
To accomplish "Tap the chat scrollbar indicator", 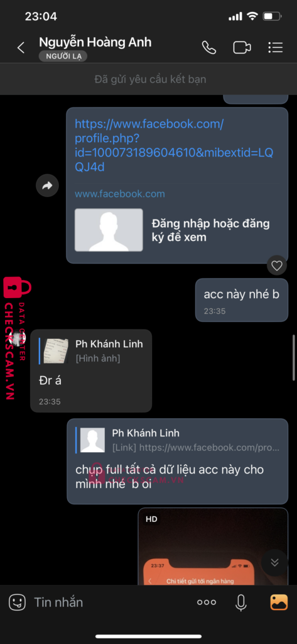I will (294, 358).
